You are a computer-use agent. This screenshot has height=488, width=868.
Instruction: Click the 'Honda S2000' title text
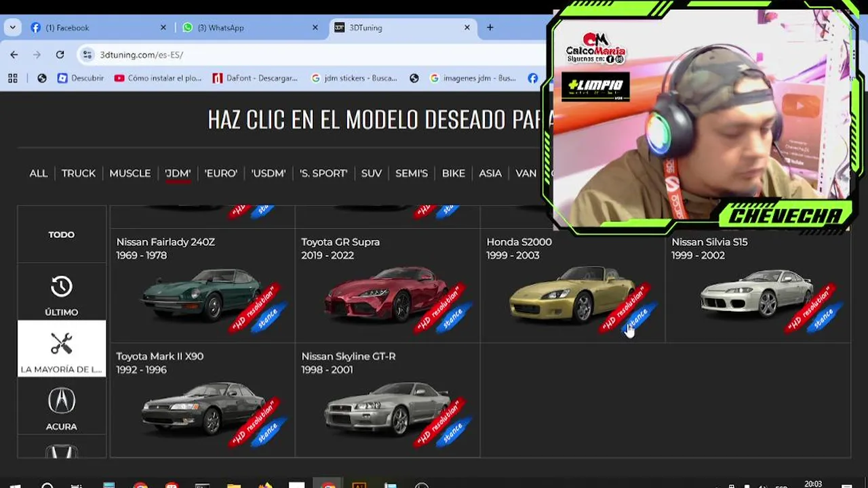coord(519,242)
